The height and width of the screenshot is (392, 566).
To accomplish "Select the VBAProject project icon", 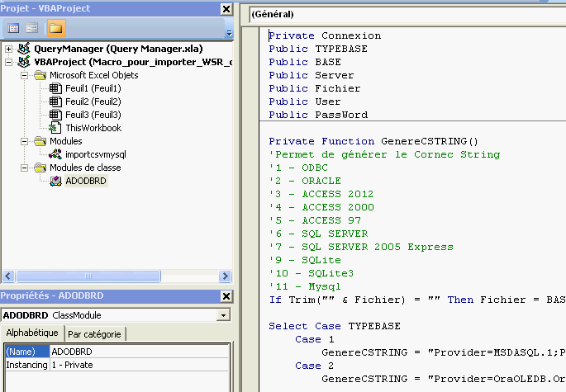I will coord(24,62).
